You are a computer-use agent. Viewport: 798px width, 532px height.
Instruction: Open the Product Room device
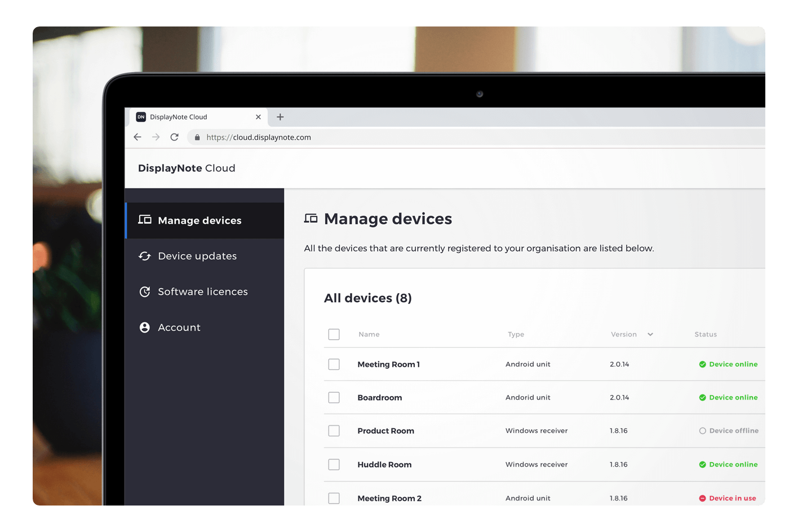point(386,431)
